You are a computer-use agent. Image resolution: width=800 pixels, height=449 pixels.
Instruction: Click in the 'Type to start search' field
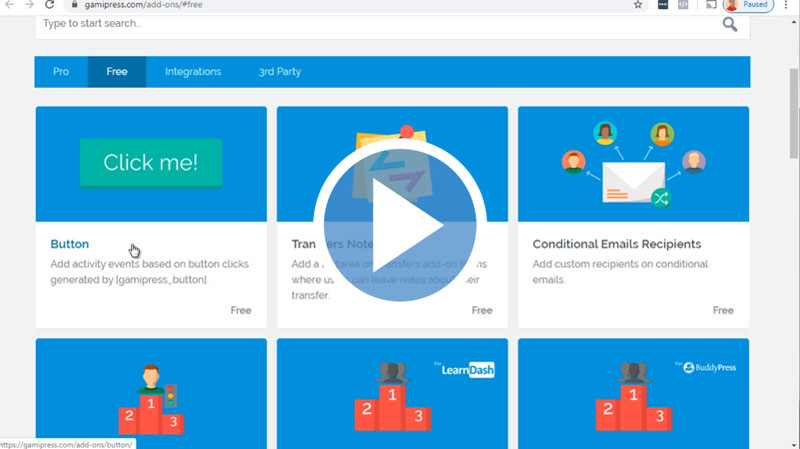click(x=370, y=24)
